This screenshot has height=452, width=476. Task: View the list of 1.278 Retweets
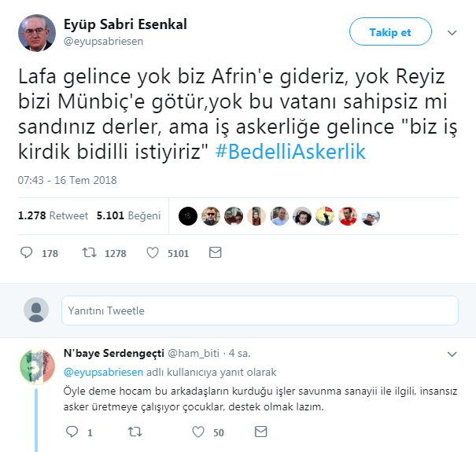(x=53, y=215)
